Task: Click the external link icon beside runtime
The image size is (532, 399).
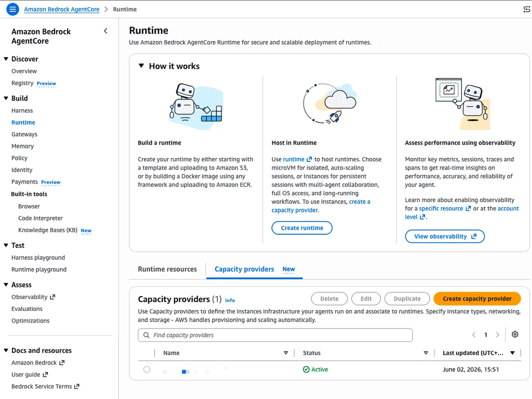Action: pos(309,159)
